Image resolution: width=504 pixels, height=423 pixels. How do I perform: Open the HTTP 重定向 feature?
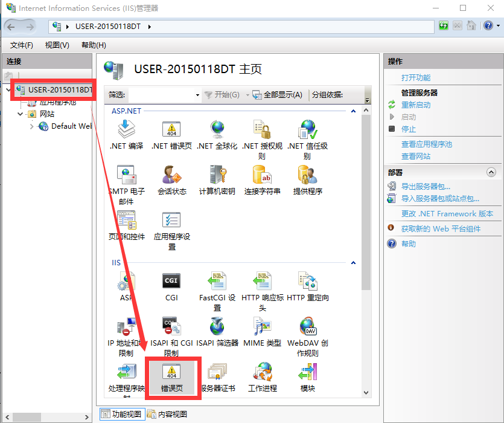[307, 282]
